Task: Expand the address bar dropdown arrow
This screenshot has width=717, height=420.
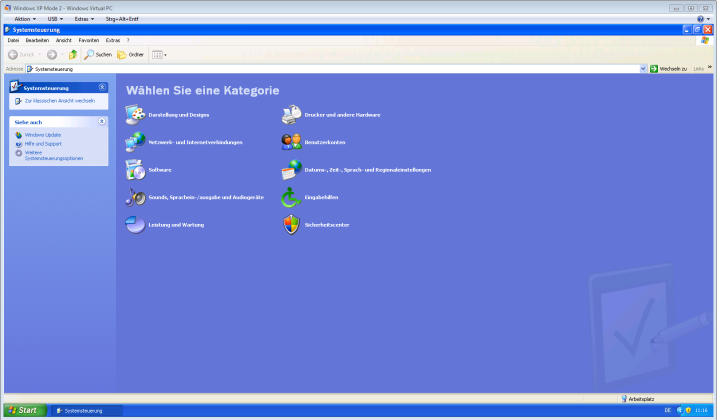Action: pyautogui.click(x=643, y=69)
